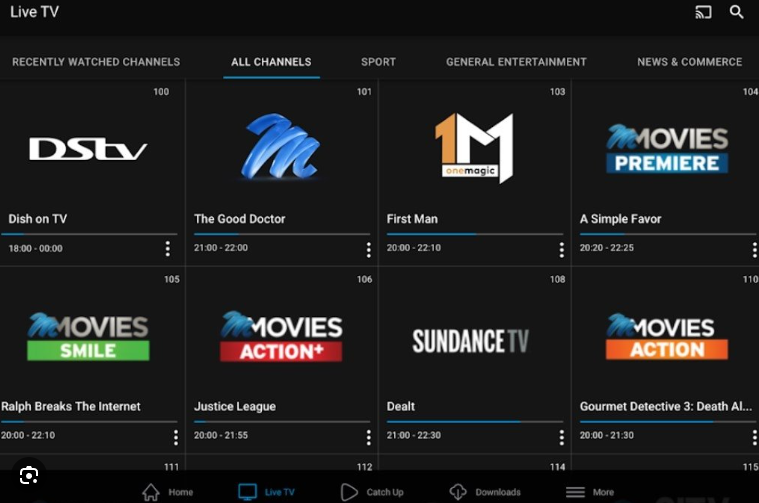Open options menu for Dish on TV
This screenshot has height=503, width=759.
[x=167, y=249]
